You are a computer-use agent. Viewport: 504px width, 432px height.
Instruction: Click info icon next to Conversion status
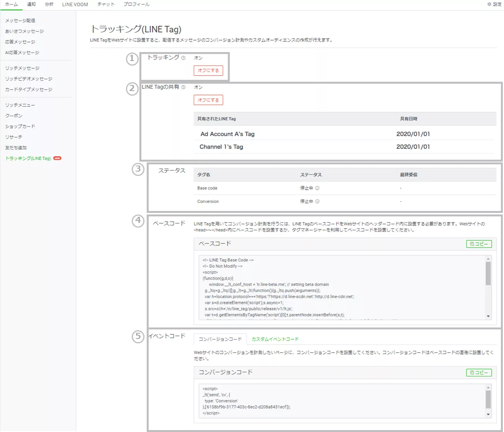click(x=317, y=201)
